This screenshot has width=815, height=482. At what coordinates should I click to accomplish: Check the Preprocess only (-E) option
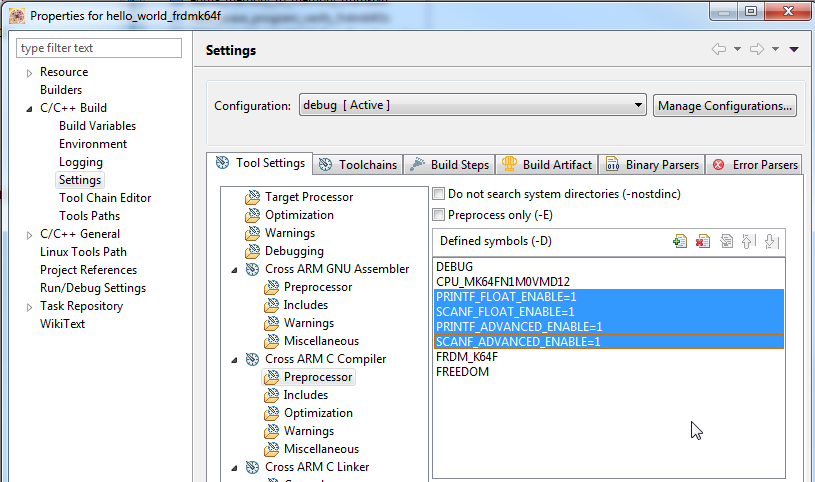coord(438,215)
